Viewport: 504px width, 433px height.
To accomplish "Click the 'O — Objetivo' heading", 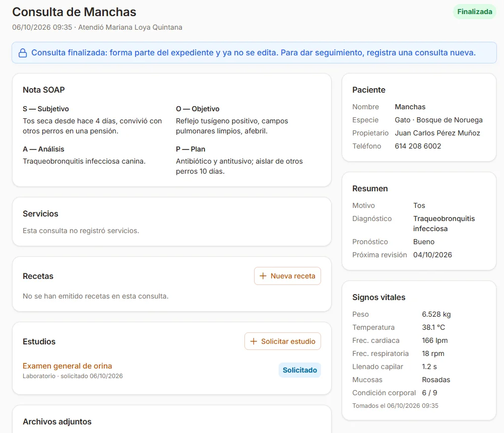I will coord(198,109).
